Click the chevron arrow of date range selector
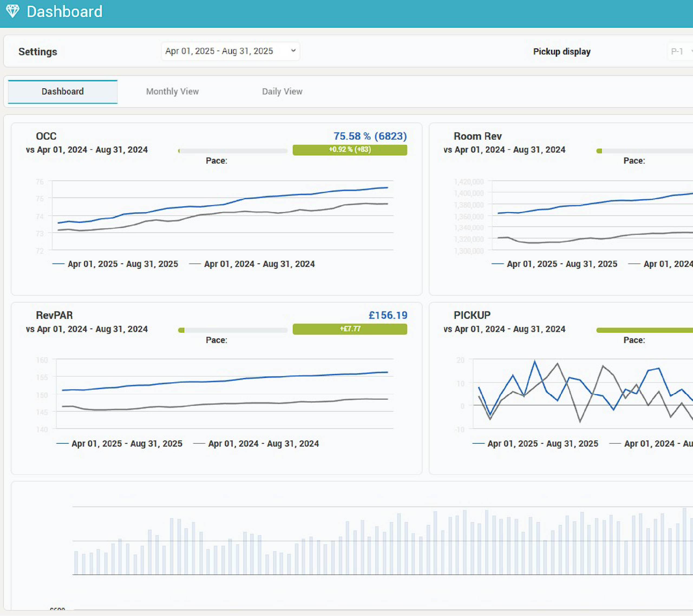This screenshot has height=616, width=693. tap(293, 51)
